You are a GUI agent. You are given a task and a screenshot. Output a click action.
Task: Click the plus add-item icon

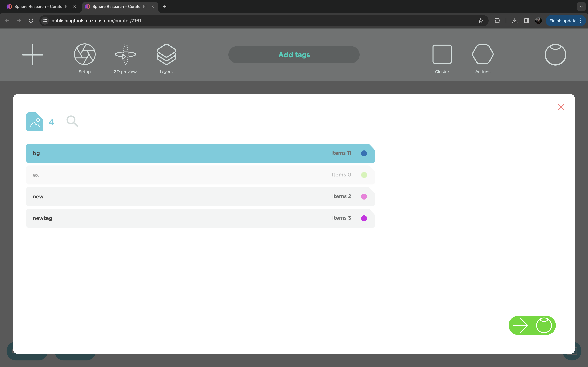(32, 55)
